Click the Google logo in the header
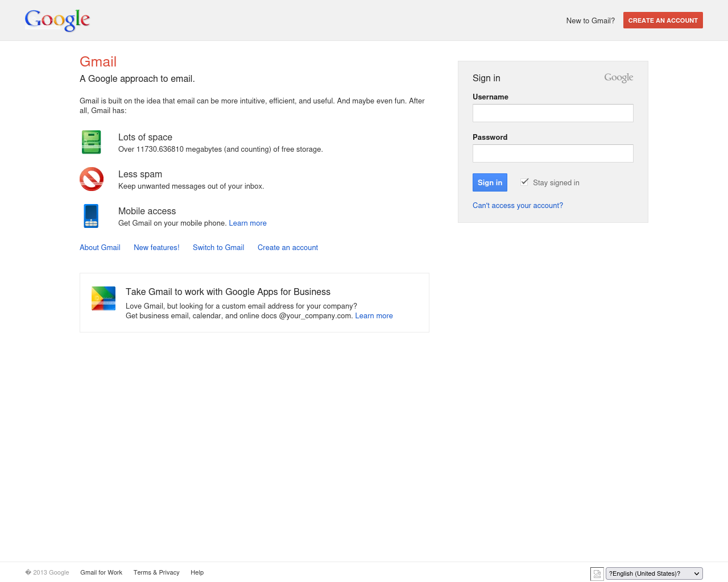Screen dimensions: 728x582 (57, 20)
